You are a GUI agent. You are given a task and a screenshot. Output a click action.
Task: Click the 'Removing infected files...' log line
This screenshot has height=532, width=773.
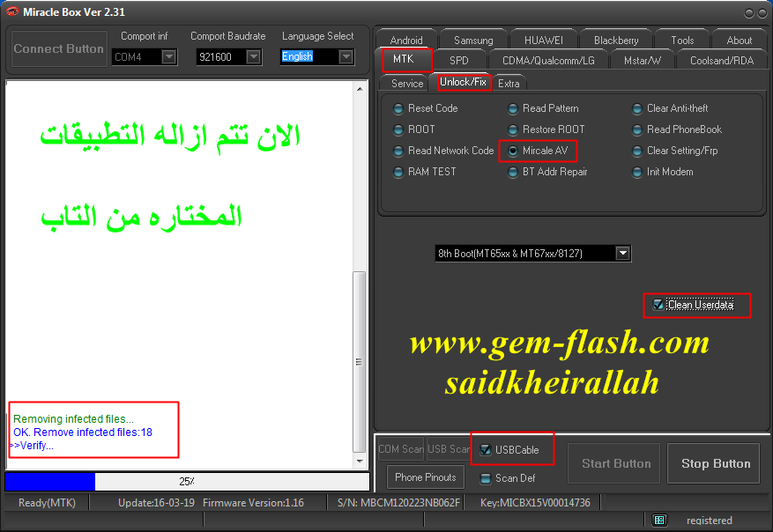tap(73, 419)
